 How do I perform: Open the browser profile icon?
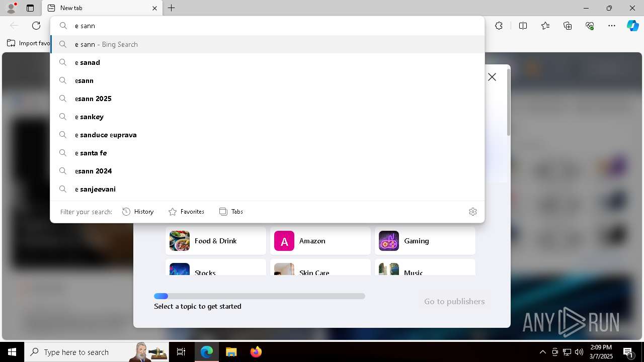click(11, 8)
